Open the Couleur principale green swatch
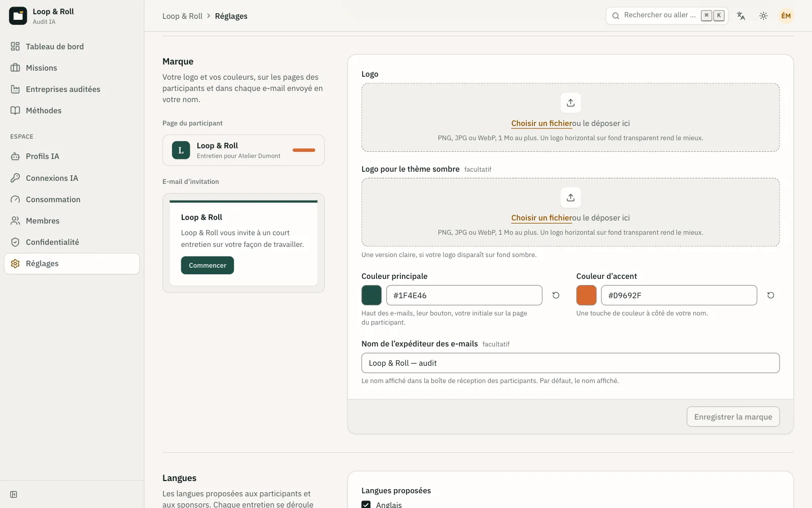Screen dimensions: 812x508 (371, 295)
